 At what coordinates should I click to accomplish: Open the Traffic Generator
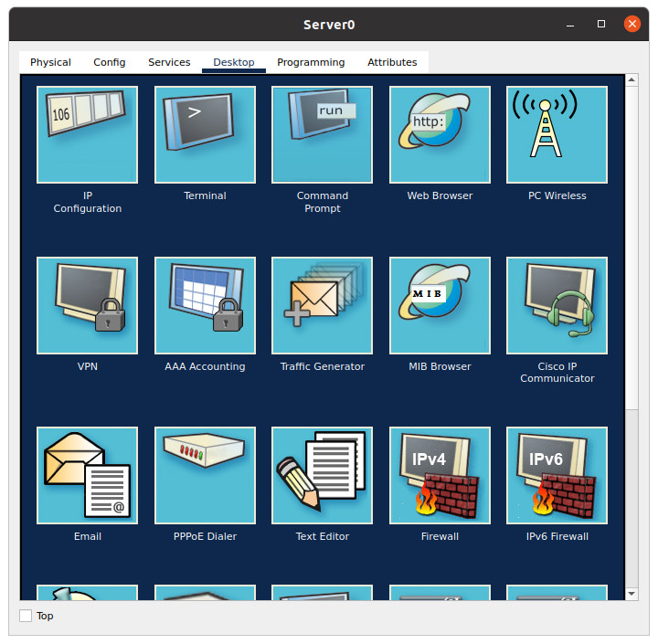[322, 305]
